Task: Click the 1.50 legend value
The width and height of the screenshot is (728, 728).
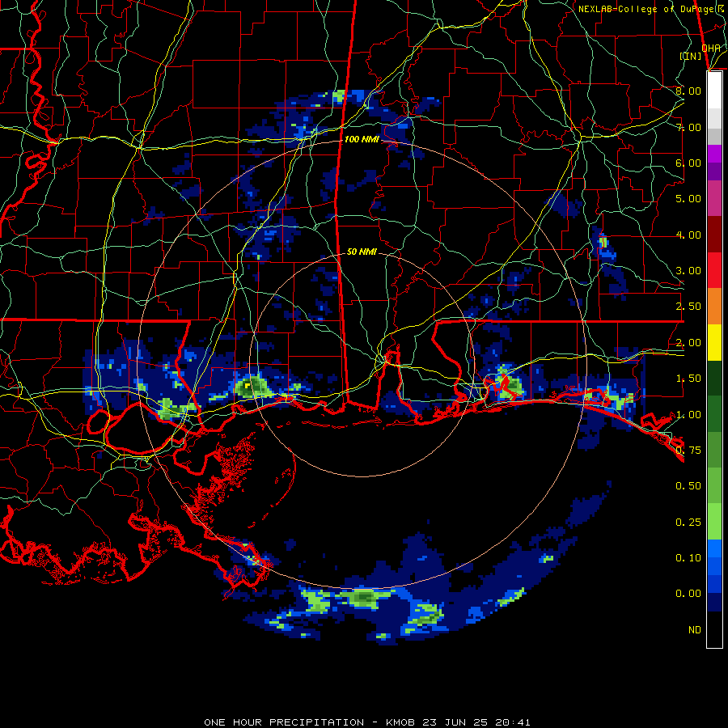Action: 688,379
